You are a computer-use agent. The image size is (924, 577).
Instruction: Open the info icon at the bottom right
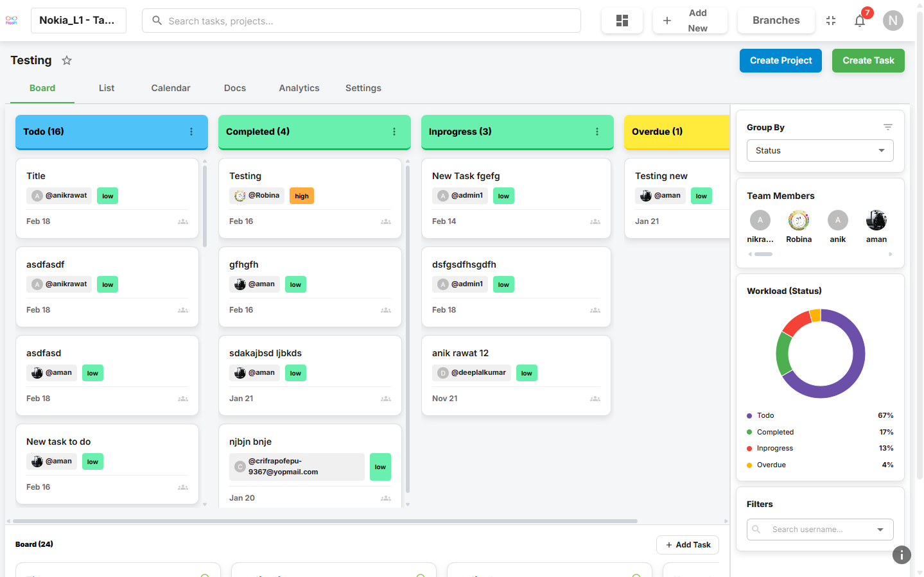(902, 555)
